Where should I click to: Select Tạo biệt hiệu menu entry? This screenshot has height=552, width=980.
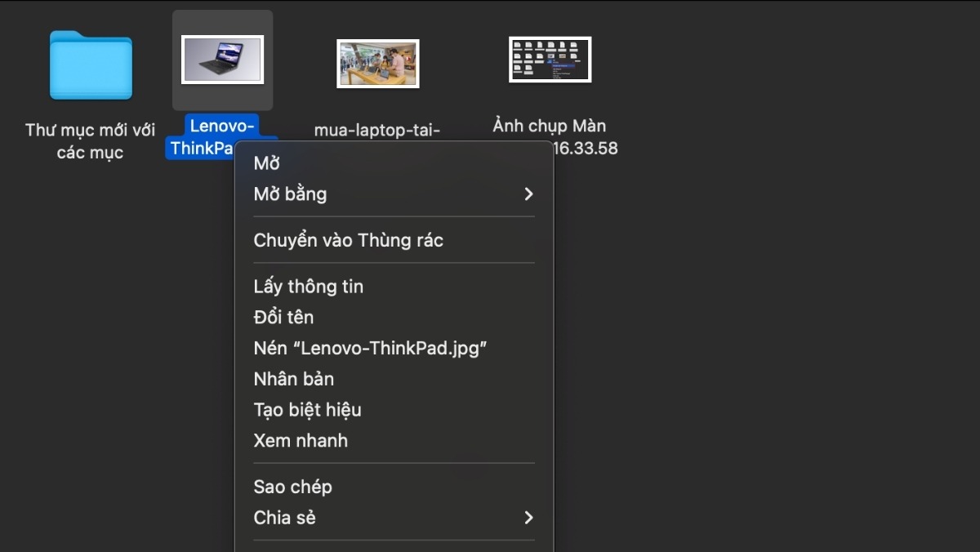[x=394, y=410]
